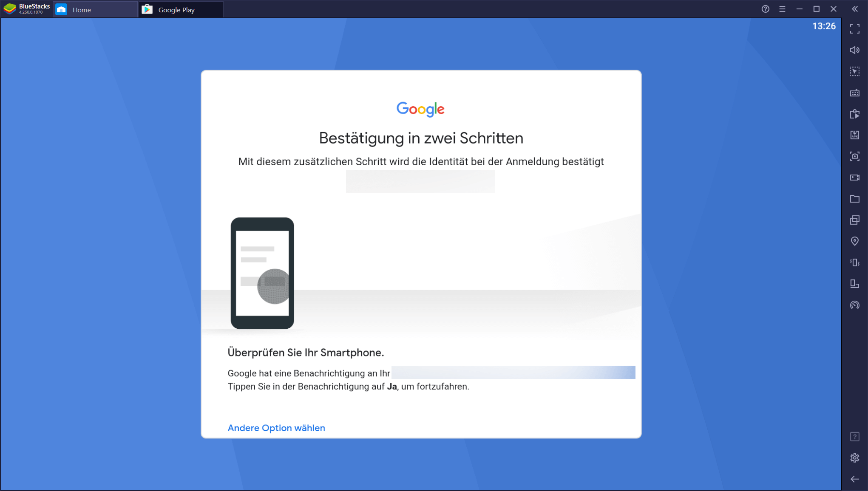Open multi-instance manager icon
Screen dimensions: 868x491
(854, 220)
